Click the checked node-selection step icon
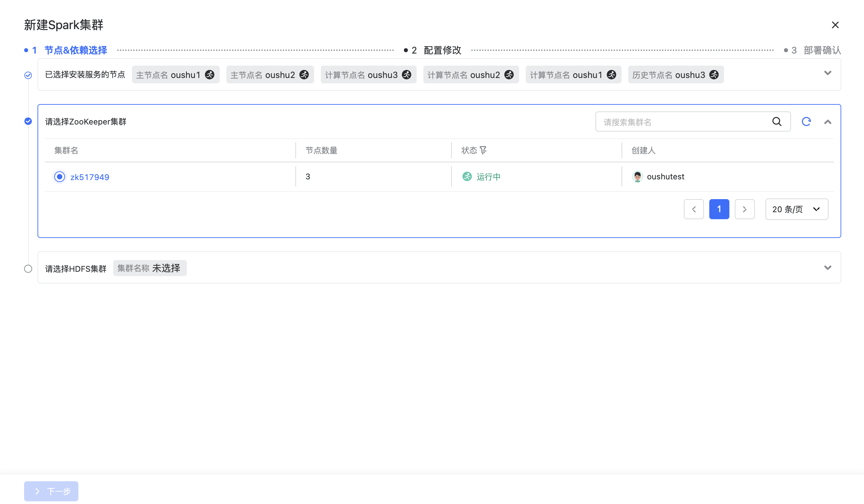864x504 pixels. coord(28,75)
